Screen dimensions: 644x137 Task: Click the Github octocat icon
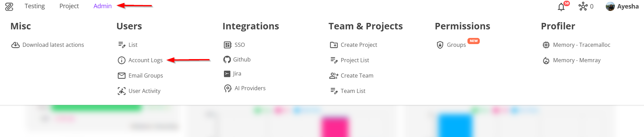tap(227, 60)
